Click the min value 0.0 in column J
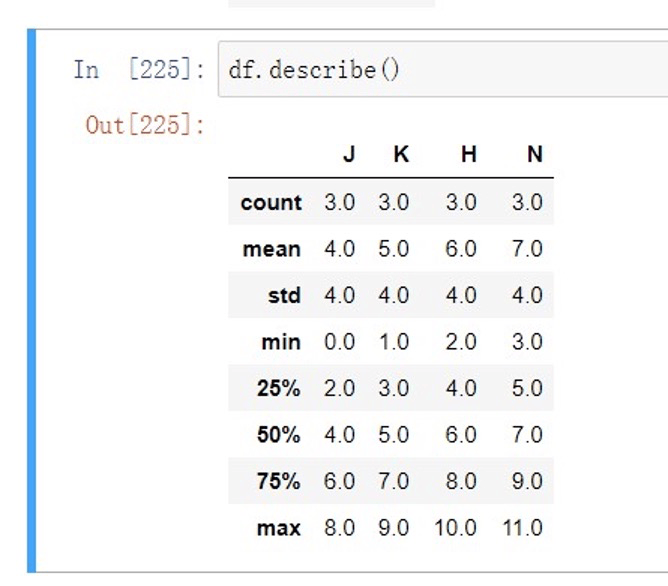Screen dimensions: 668x586 [x=339, y=342]
